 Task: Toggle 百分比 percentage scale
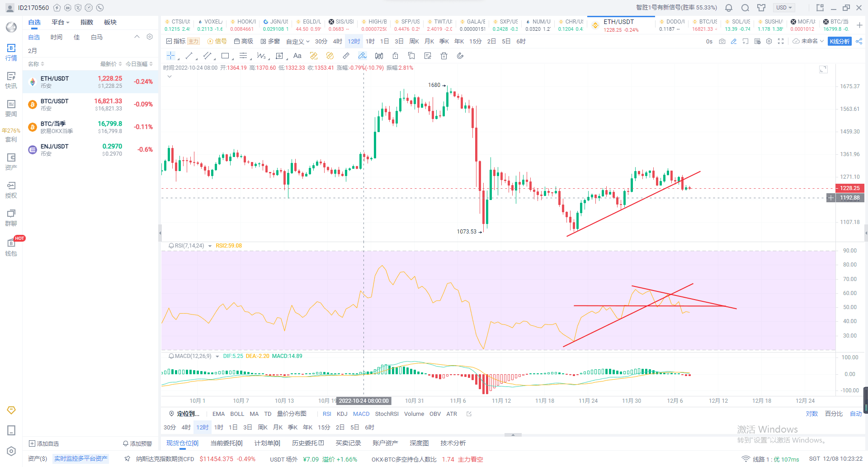click(x=834, y=414)
